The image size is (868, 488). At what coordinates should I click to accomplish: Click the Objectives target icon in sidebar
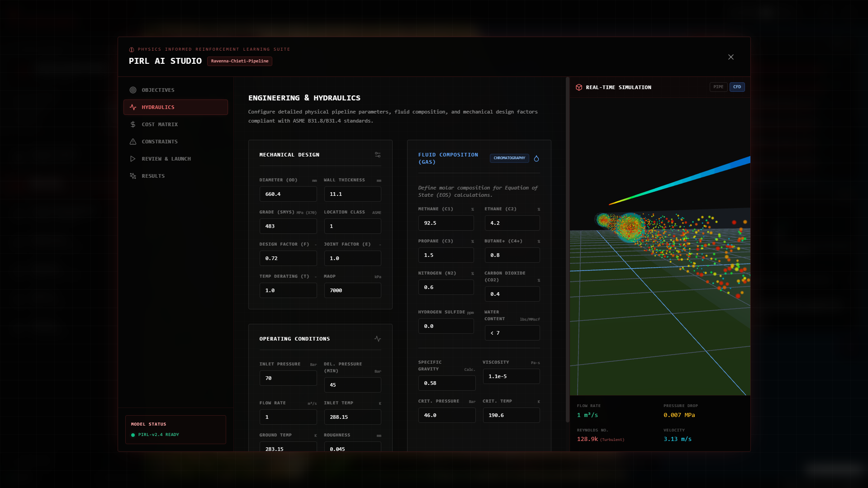point(133,90)
